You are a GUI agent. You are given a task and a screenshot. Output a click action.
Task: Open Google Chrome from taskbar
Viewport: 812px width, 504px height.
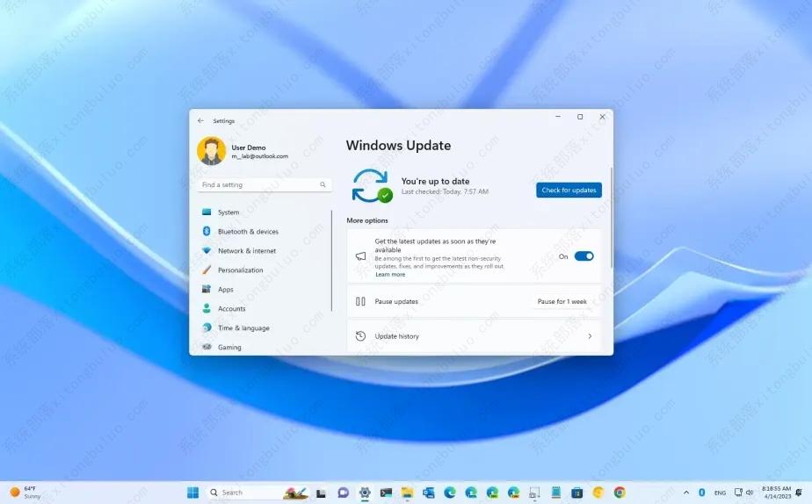[620, 492]
